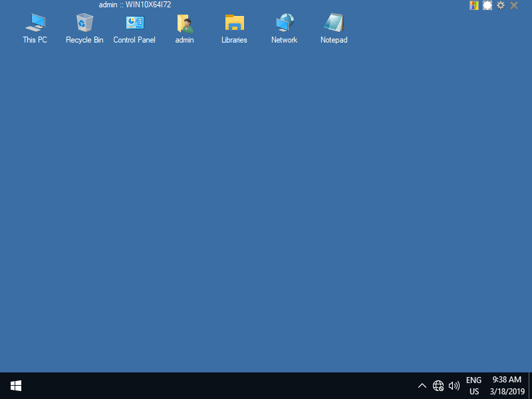Open the network status tray icon
532x399 pixels.
tap(438, 386)
